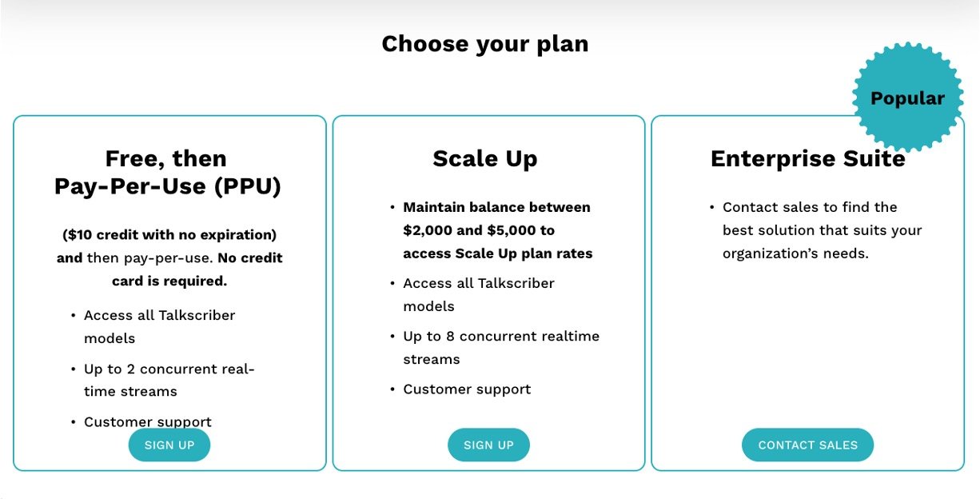Screen dimensions: 980x499
Task: Click the PPU card's 'Customer support' bullet
Action: pyautogui.click(x=148, y=421)
